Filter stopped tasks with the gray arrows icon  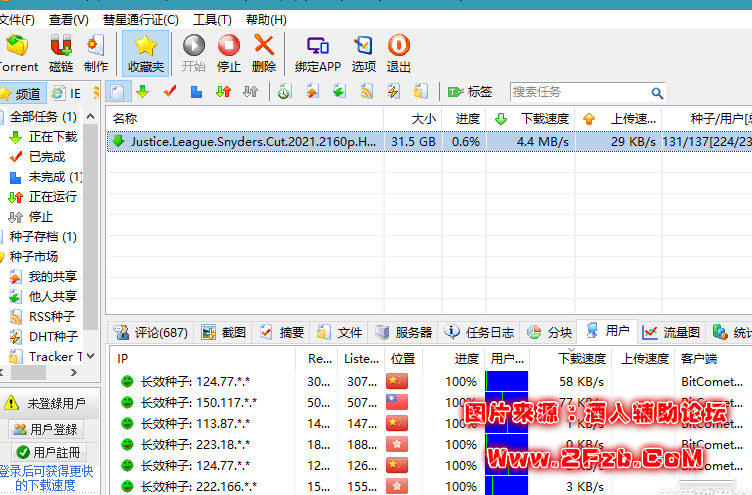[x=250, y=91]
